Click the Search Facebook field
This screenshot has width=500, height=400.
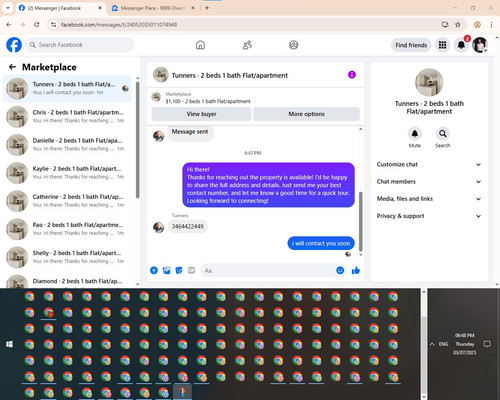pyautogui.click(x=80, y=45)
